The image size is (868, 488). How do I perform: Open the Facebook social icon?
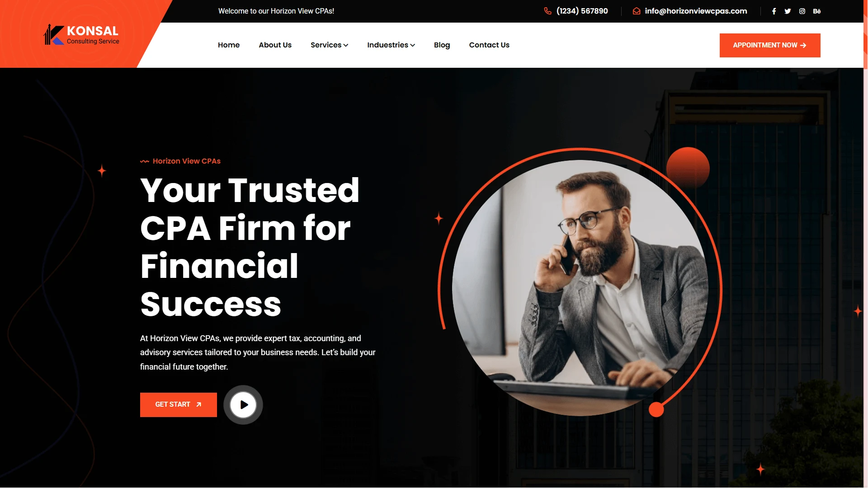pyautogui.click(x=774, y=11)
